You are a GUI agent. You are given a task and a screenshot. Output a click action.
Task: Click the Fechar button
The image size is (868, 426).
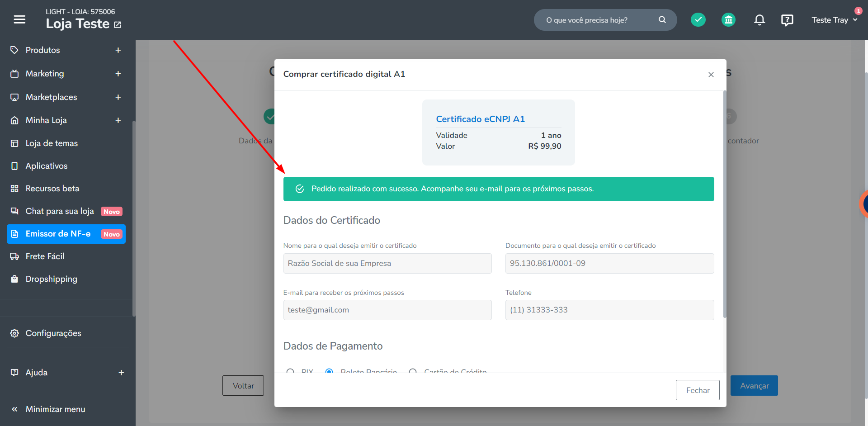[698, 390]
